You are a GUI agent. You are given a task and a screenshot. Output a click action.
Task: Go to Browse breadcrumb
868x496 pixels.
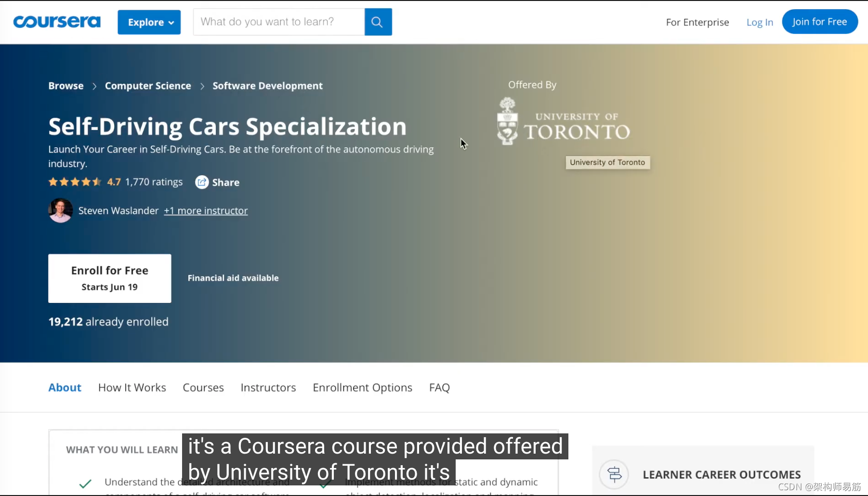pyautogui.click(x=66, y=86)
